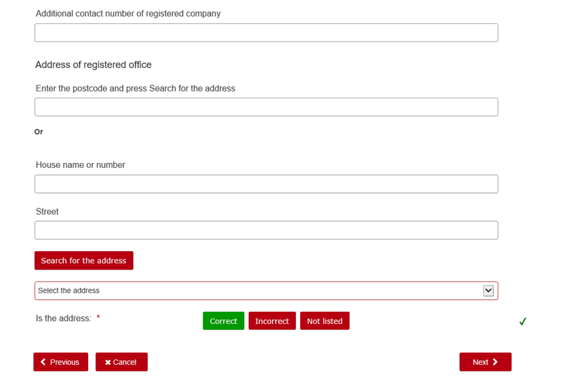561x392 pixels.
Task: Focus the postcode search input field
Action: 266,107
